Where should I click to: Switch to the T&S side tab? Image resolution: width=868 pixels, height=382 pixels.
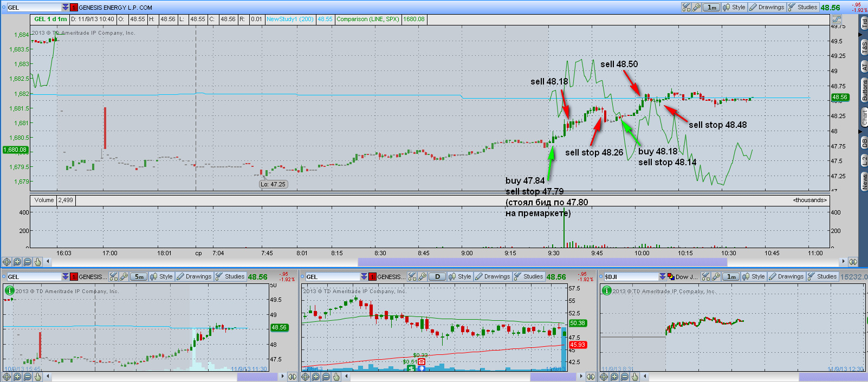[864, 47]
